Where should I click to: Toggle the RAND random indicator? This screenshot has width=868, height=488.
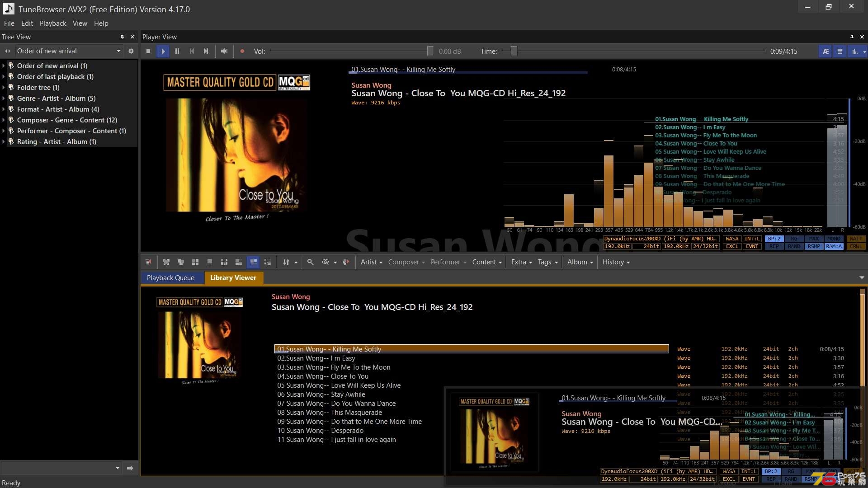[794, 247]
